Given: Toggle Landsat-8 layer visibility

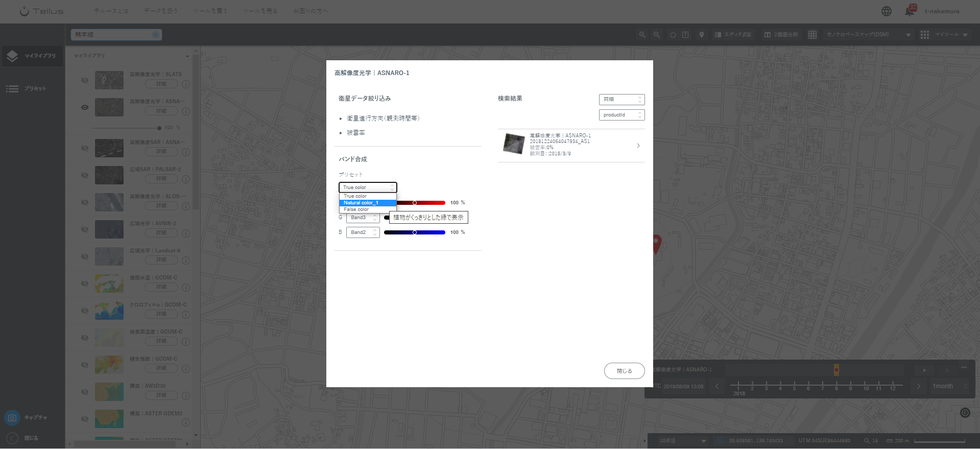Looking at the screenshot, I should click(x=85, y=256).
